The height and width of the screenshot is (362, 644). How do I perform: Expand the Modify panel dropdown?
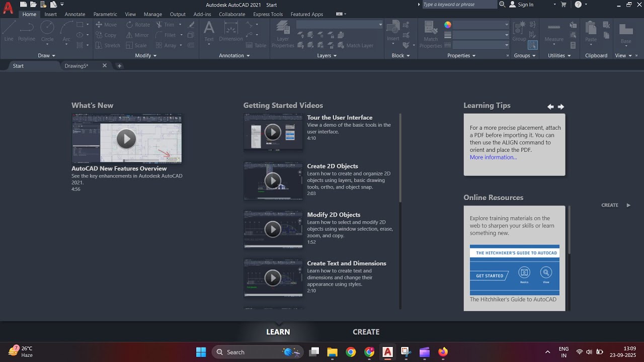tap(146, 56)
